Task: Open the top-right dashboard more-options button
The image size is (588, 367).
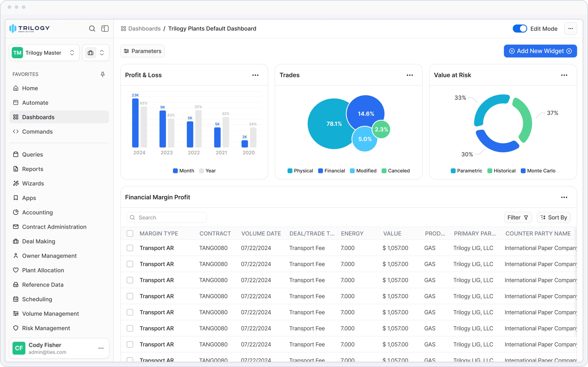Action: [x=571, y=29]
